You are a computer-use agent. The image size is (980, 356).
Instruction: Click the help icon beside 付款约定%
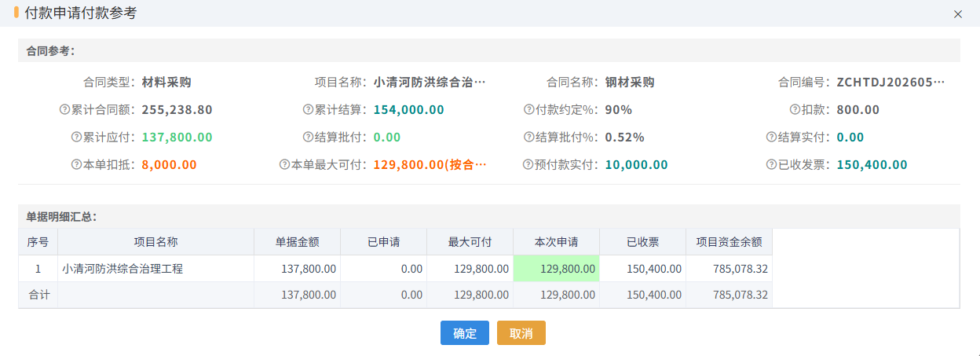[x=529, y=110]
